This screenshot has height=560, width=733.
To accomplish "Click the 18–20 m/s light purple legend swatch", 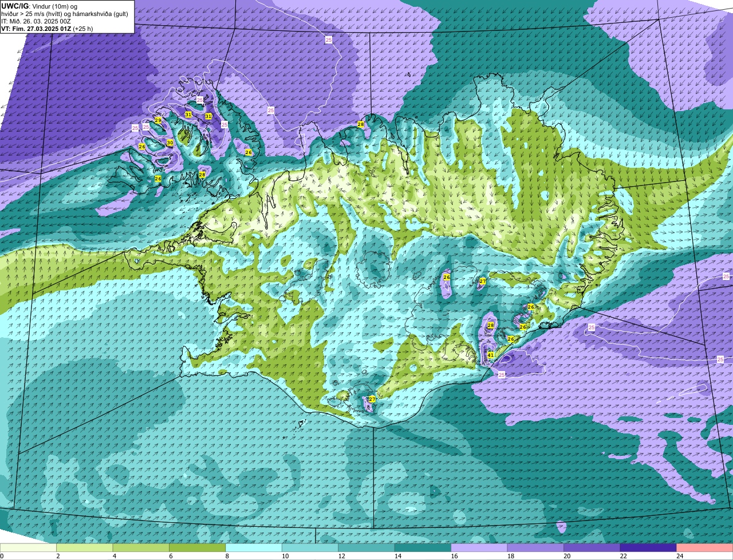I will [536, 547].
